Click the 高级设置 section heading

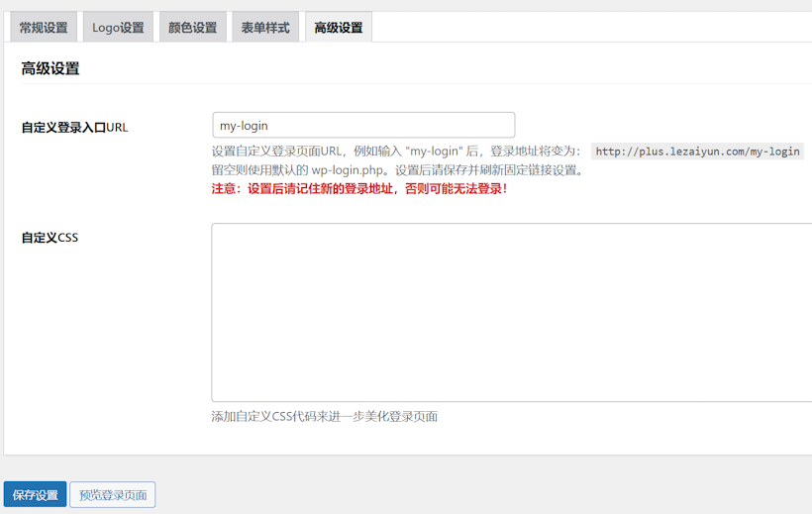(x=51, y=69)
